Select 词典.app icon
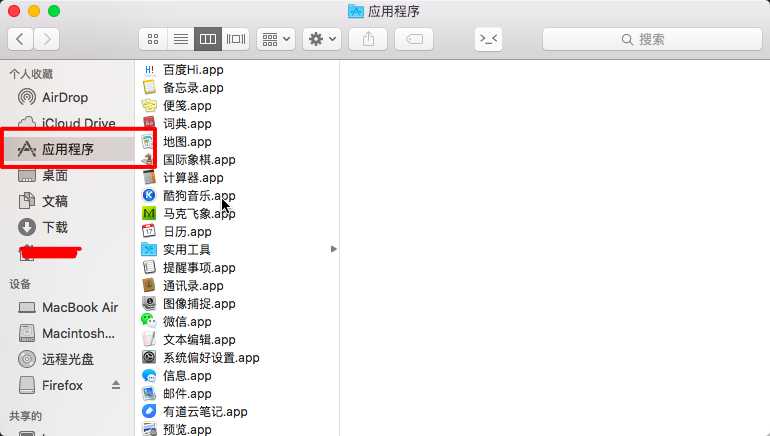This screenshot has width=770, height=436. [x=149, y=124]
